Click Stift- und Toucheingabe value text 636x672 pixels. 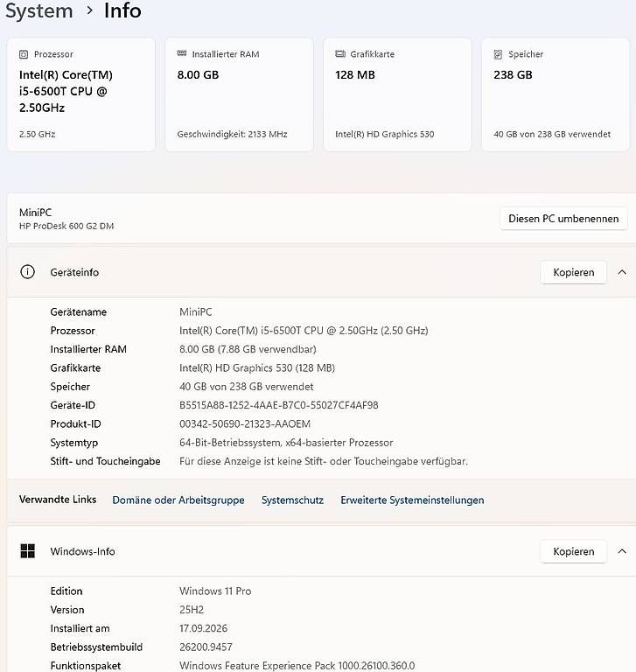tap(324, 461)
